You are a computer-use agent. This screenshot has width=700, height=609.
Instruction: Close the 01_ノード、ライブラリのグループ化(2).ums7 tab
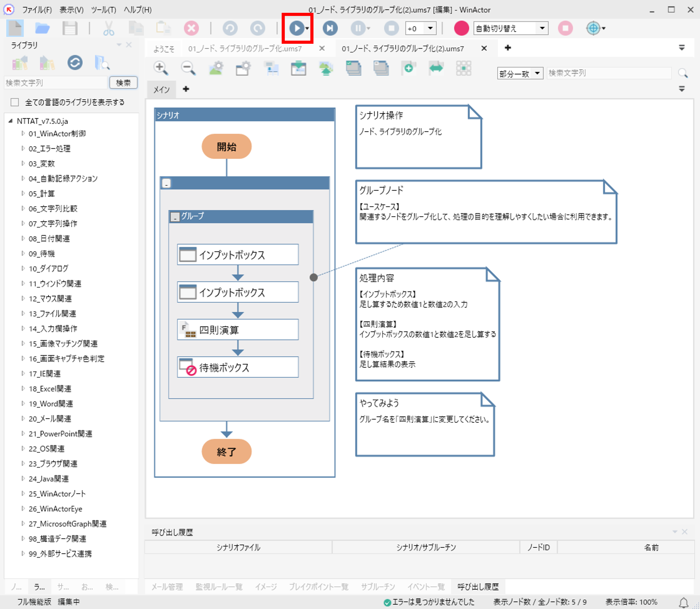pos(484,48)
